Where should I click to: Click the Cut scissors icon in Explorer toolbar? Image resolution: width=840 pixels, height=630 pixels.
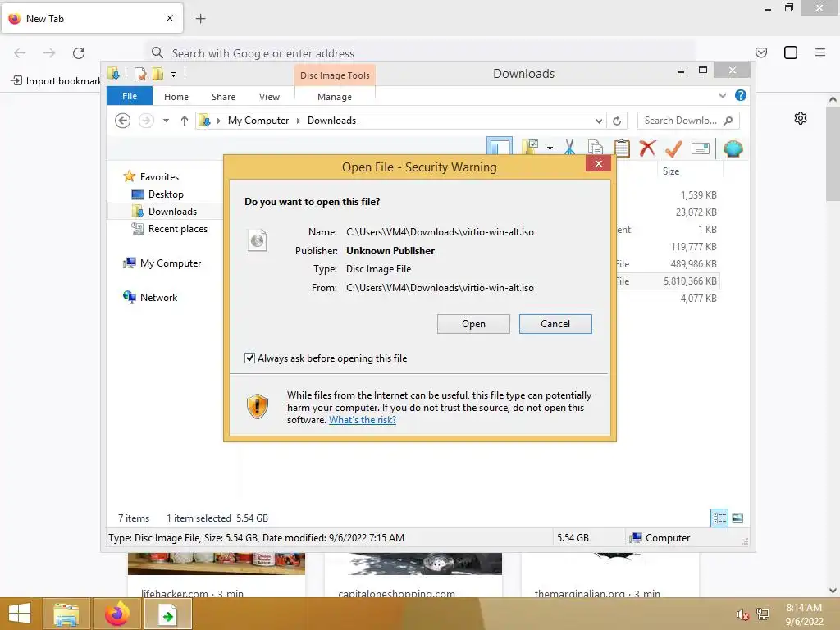pos(569,148)
